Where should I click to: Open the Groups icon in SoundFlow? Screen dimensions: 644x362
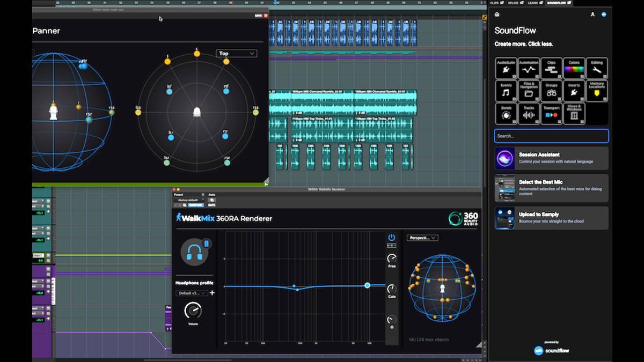pyautogui.click(x=552, y=90)
